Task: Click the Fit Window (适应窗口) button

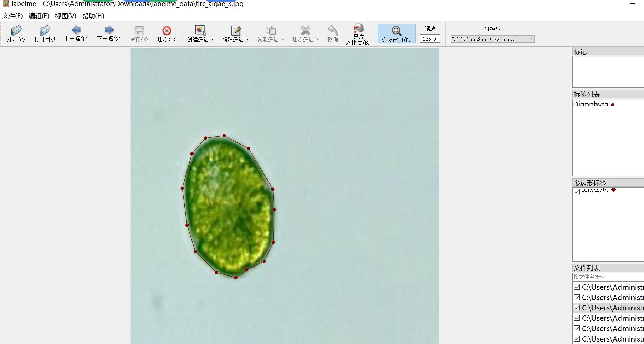Action: pos(396,34)
